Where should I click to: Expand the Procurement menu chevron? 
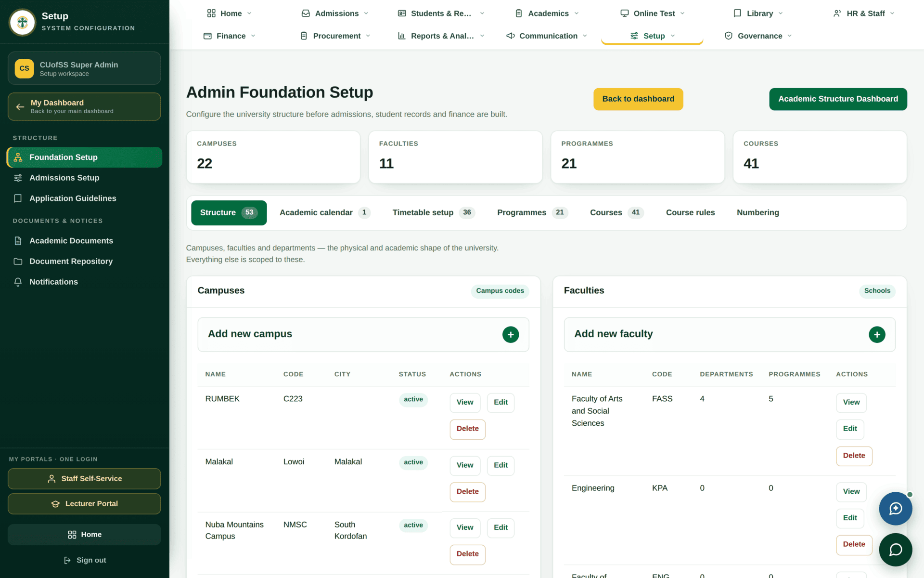[x=368, y=36]
